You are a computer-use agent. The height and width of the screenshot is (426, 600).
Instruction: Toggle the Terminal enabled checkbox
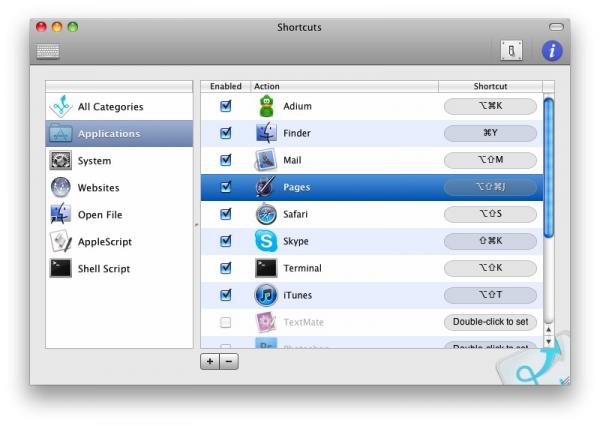226,268
